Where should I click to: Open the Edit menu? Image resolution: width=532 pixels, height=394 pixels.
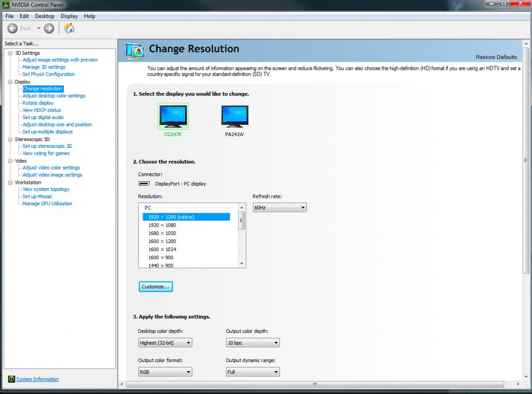point(24,16)
